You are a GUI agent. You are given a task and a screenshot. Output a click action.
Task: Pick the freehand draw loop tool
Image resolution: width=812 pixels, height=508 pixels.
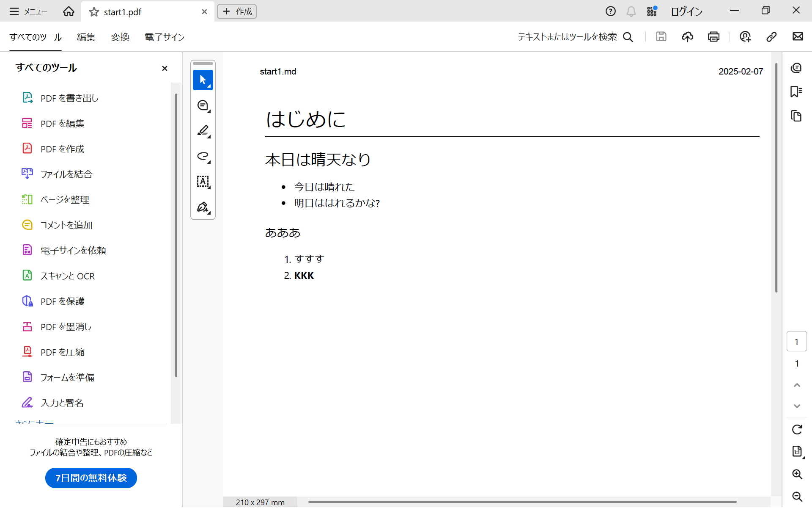point(203,156)
